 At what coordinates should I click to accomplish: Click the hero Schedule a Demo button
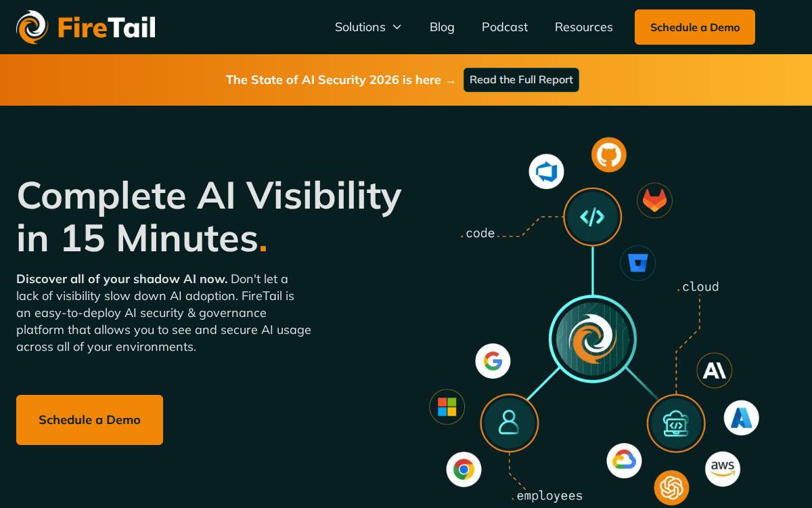[89, 420]
